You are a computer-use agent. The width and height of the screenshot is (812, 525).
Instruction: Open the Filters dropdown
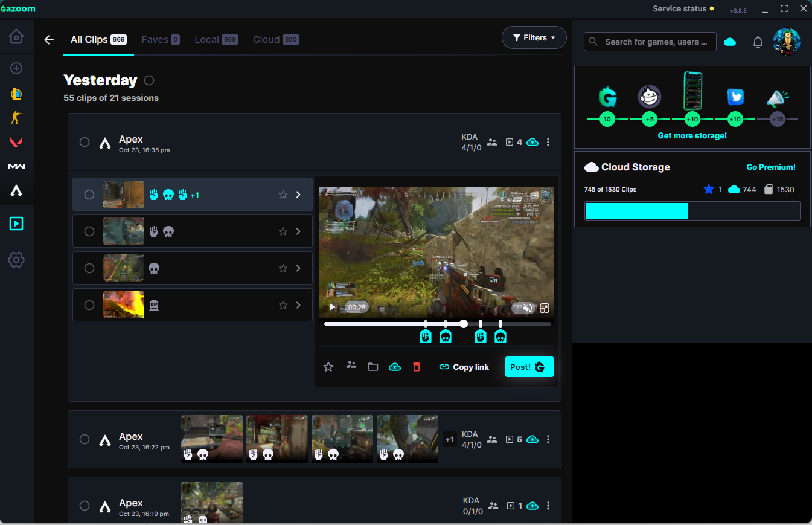click(534, 37)
